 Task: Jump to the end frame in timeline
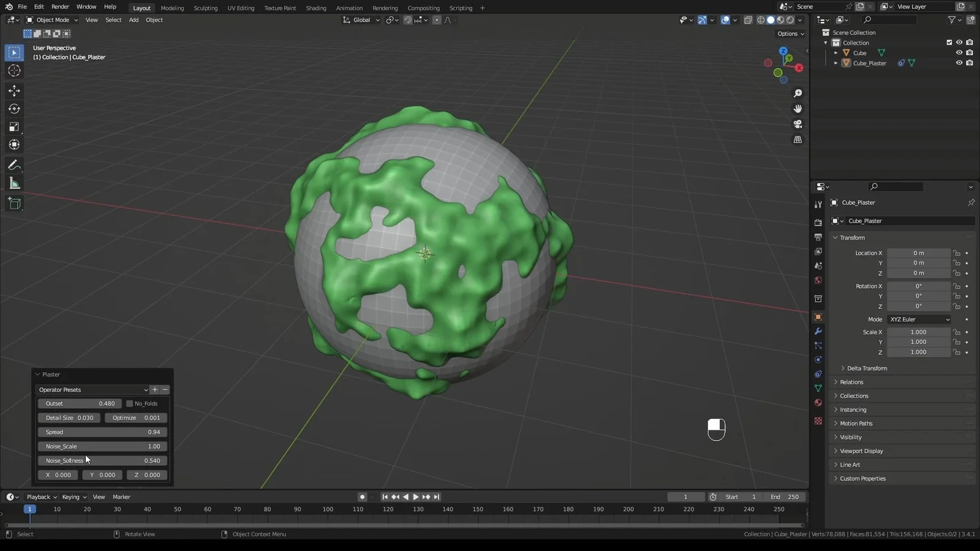click(x=437, y=497)
